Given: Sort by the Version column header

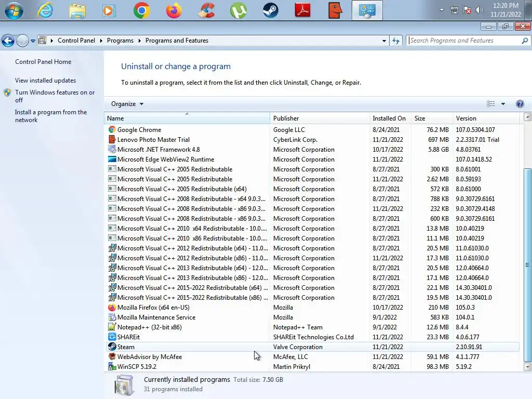Looking at the screenshot, I should [x=486, y=118].
